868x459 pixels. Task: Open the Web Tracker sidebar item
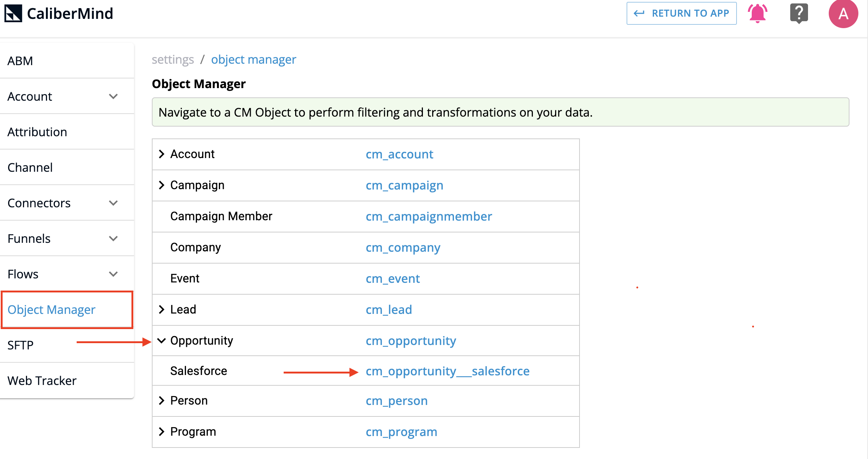click(x=67, y=381)
